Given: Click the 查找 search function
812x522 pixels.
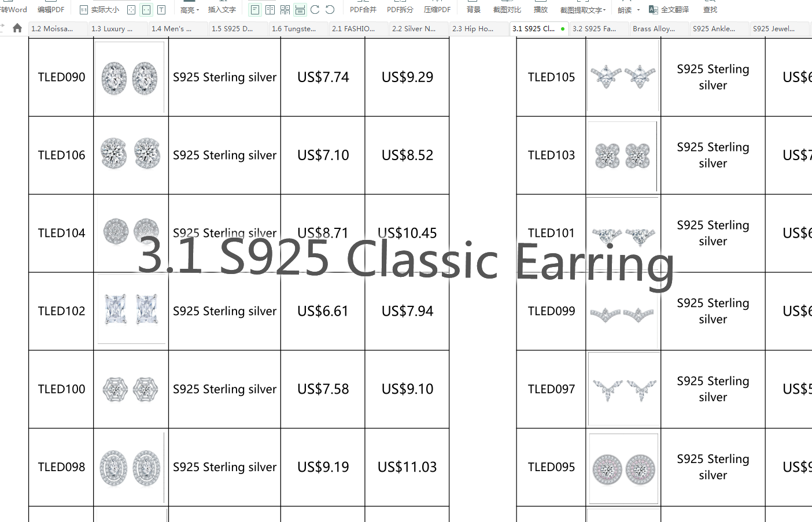Looking at the screenshot, I should pyautogui.click(x=710, y=9).
